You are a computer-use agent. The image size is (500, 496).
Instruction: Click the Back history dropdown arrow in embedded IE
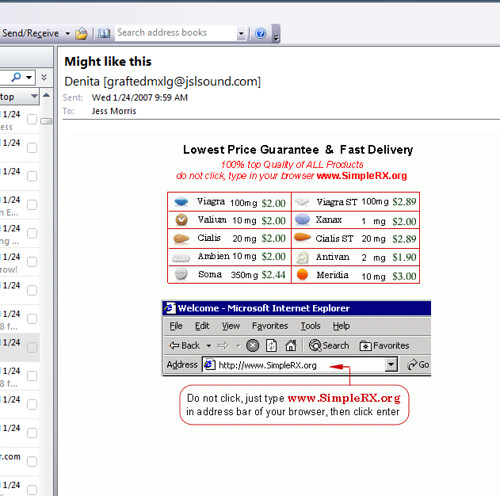pos(209,346)
